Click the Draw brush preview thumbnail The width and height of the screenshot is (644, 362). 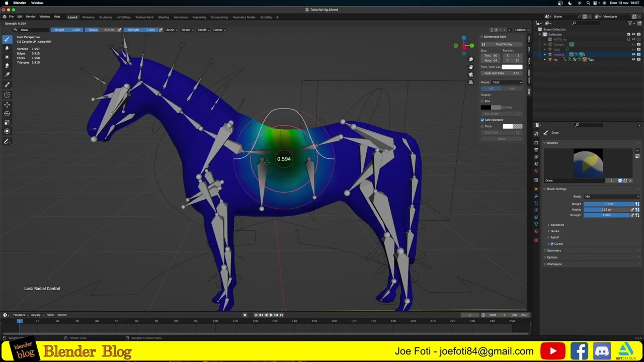pos(588,163)
